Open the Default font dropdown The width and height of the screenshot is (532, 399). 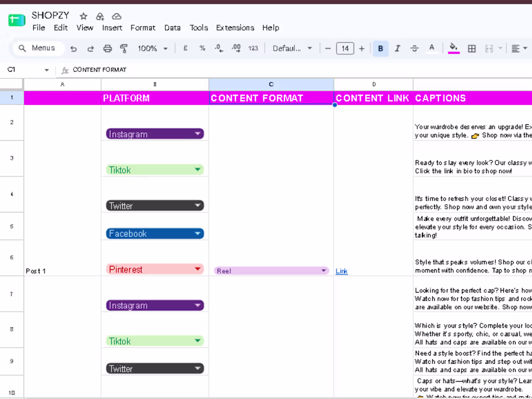click(x=292, y=48)
